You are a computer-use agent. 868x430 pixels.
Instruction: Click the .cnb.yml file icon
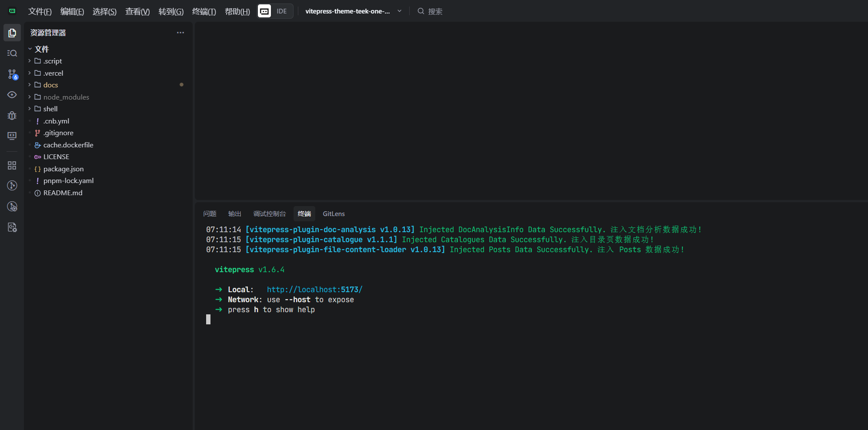[x=37, y=121]
